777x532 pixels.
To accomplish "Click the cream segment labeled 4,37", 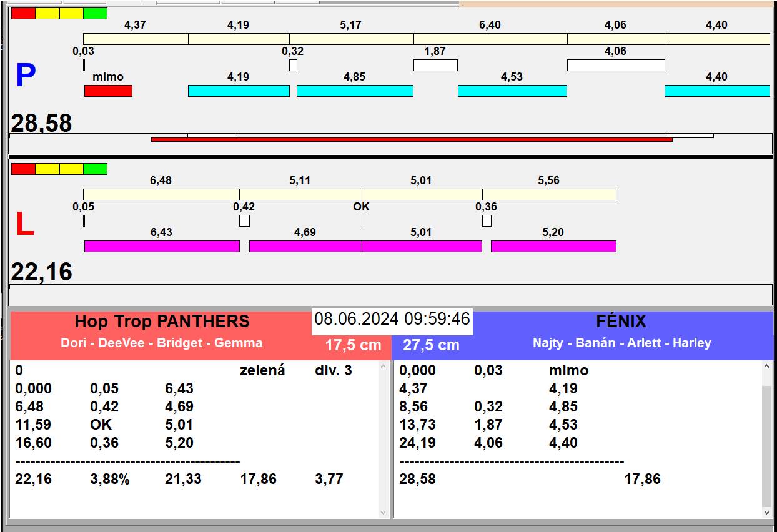I will point(136,39).
